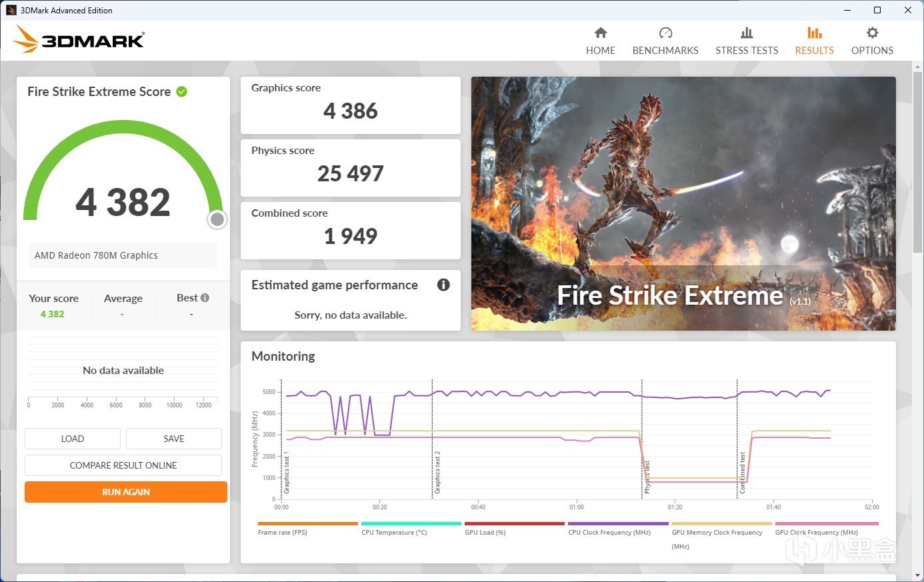This screenshot has width=924, height=582.
Task: Show Estimated game performance info icon
Action: pyautogui.click(x=443, y=285)
